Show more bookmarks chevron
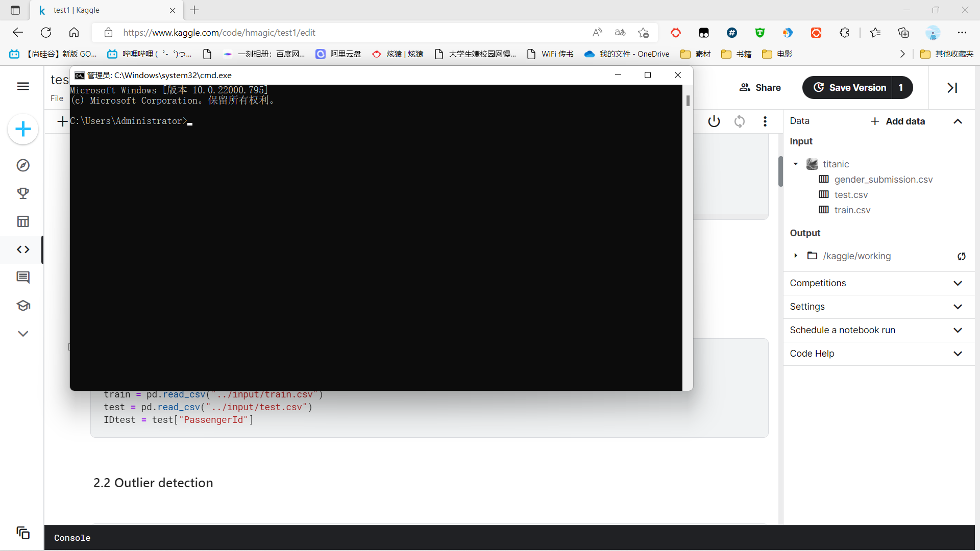 pos(902,54)
